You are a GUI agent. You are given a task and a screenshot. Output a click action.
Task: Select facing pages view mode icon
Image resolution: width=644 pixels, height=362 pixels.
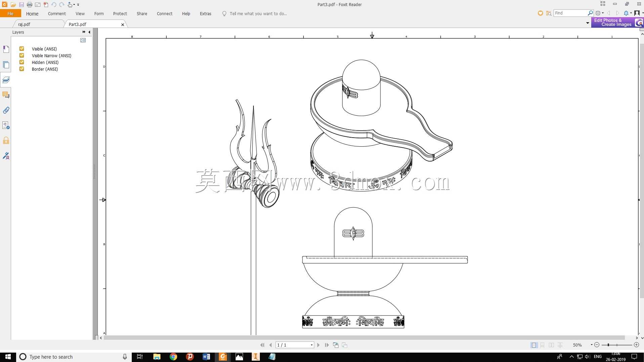click(551, 345)
